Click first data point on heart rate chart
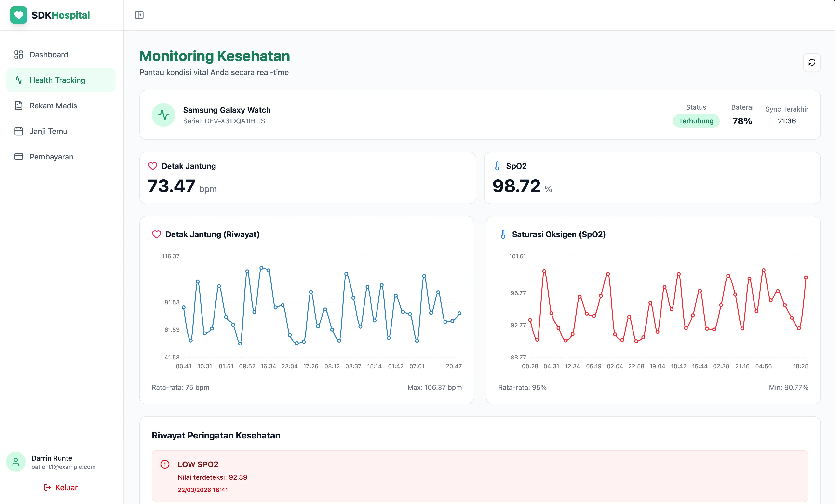Image resolution: width=835 pixels, height=504 pixels. (x=184, y=307)
